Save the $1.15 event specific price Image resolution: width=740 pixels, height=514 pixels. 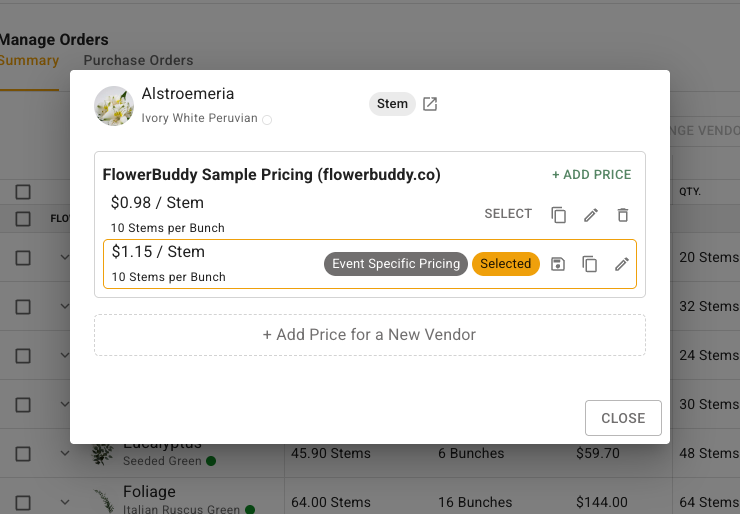click(x=558, y=264)
